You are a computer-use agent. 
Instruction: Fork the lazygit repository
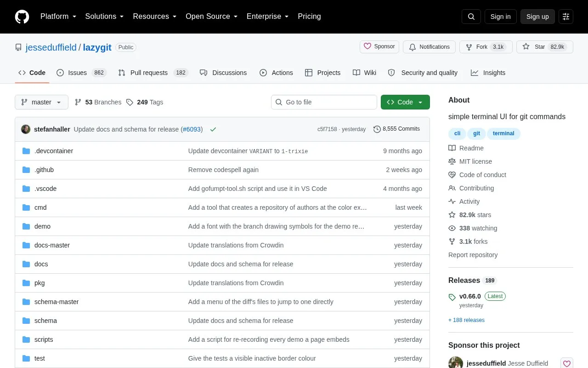click(x=486, y=47)
